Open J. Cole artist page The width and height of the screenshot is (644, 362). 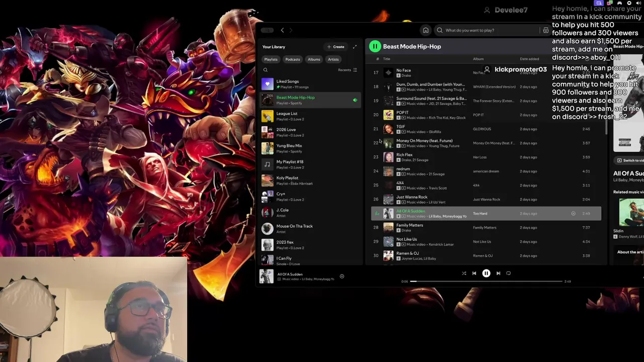pyautogui.click(x=310, y=213)
